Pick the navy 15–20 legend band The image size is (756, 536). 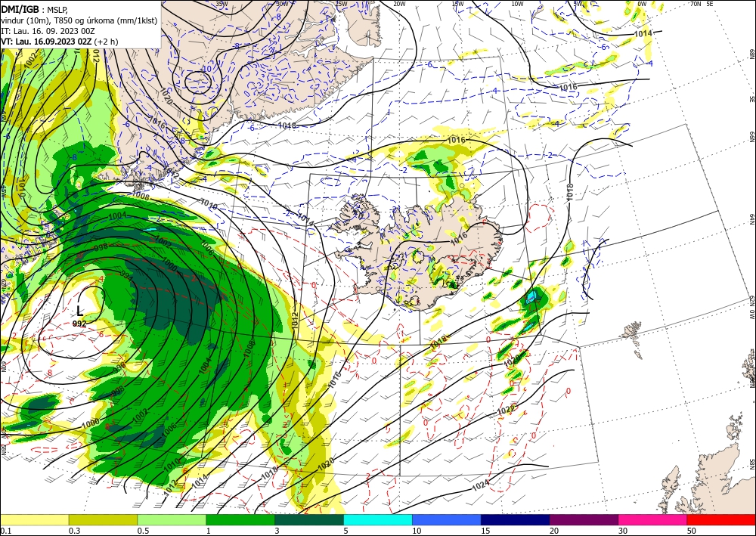(x=516, y=519)
